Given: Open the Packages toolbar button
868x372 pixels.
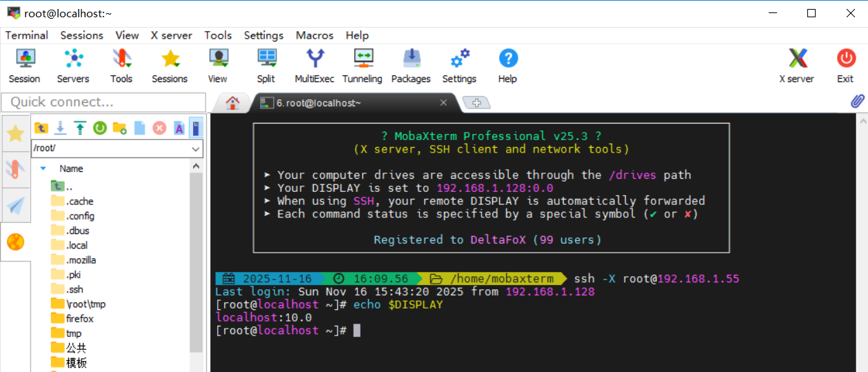Looking at the screenshot, I should (411, 66).
